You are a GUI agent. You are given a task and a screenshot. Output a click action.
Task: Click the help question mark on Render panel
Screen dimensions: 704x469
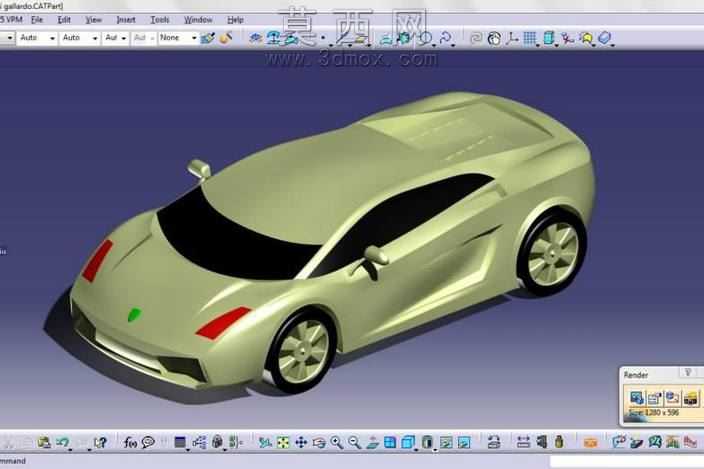pyautogui.click(x=687, y=373)
